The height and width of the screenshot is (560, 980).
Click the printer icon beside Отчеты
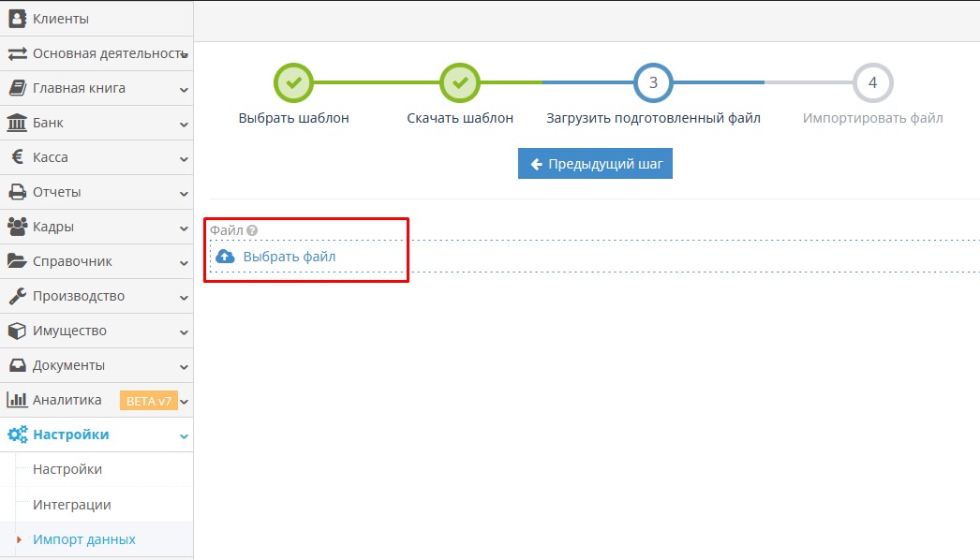point(17,192)
